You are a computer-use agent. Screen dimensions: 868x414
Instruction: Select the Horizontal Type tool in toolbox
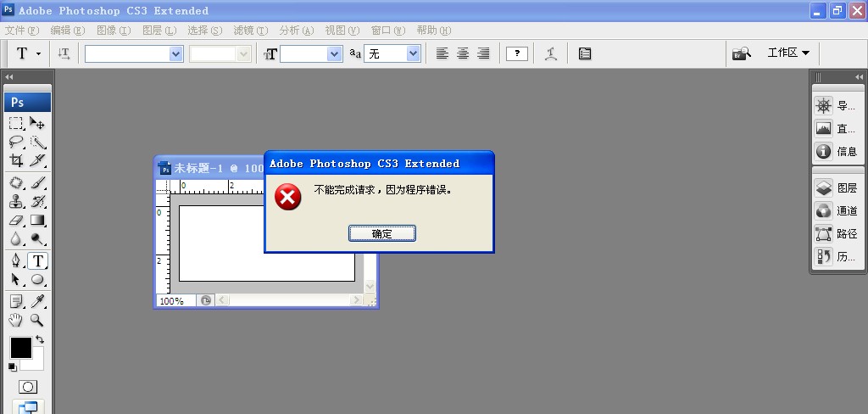37,260
